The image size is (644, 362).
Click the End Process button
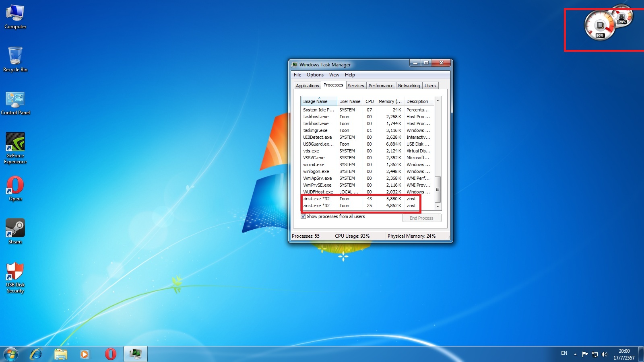(x=422, y=218)
